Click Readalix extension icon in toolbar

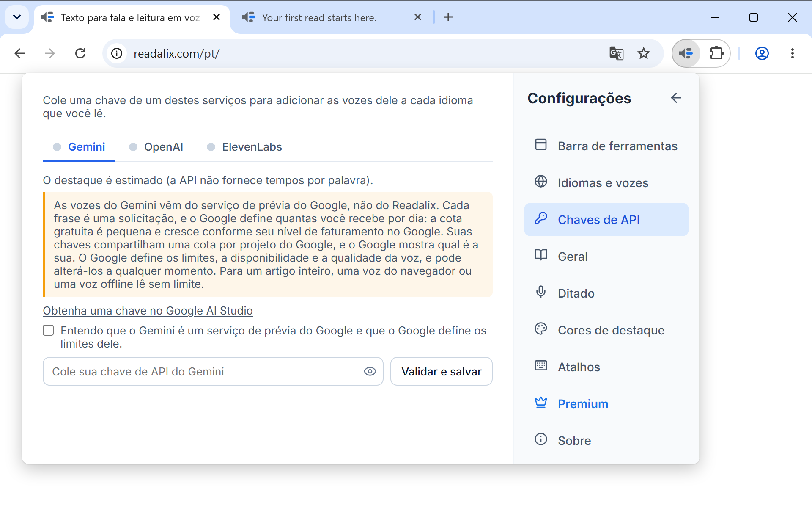pyautogui.click(x=686, y=53)
